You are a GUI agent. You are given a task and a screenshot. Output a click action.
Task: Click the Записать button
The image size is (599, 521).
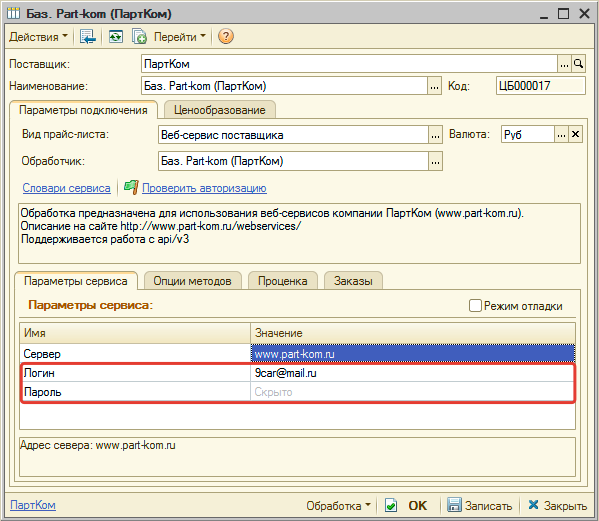point(480,506)
